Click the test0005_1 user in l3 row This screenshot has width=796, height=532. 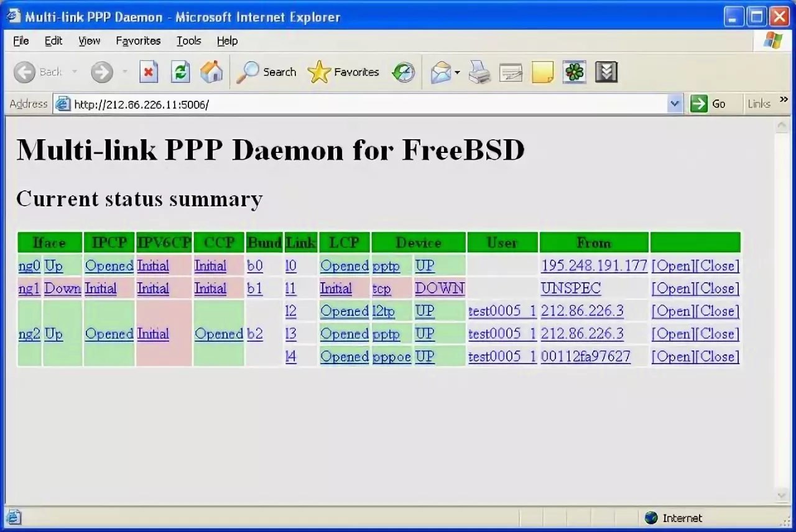pyautogui.click(x=502, y=334)
